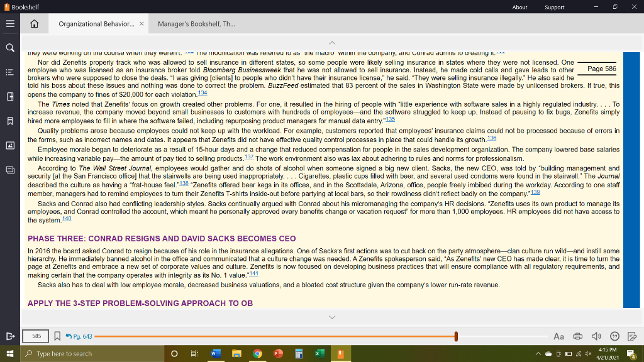Open File Explorer from the taskbar

[x=236, y=353]
